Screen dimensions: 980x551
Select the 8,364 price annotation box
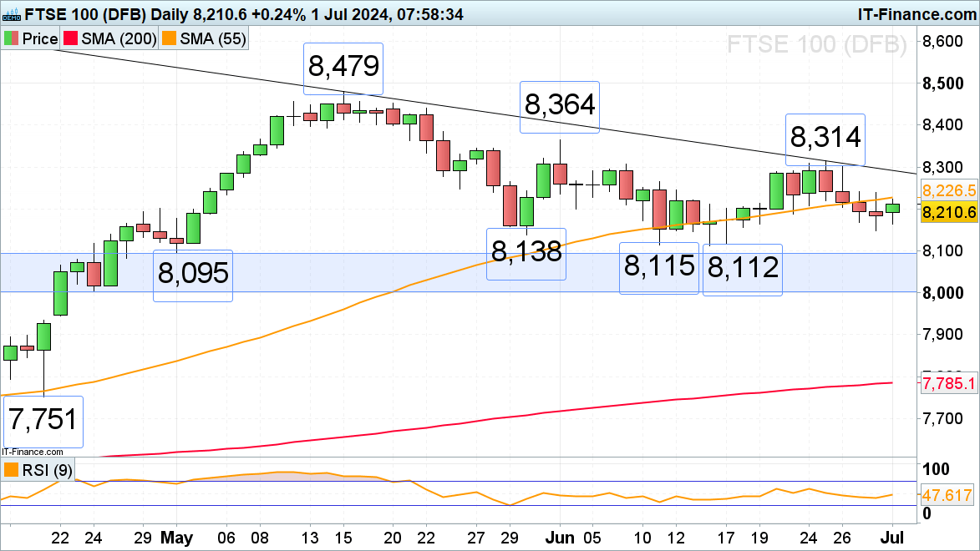(x=560, y=106)
